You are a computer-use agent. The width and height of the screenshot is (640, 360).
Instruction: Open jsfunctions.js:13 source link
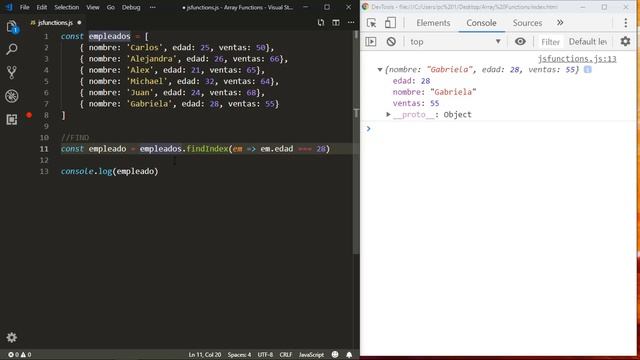click(577, 59)
